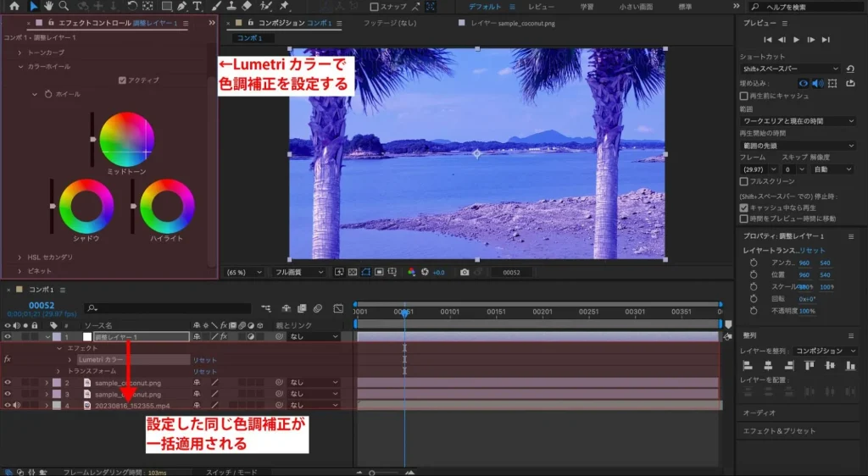Click the Home icon in the toolbar
This screenshot has height=476, width=868.
[x=14, y=6]
